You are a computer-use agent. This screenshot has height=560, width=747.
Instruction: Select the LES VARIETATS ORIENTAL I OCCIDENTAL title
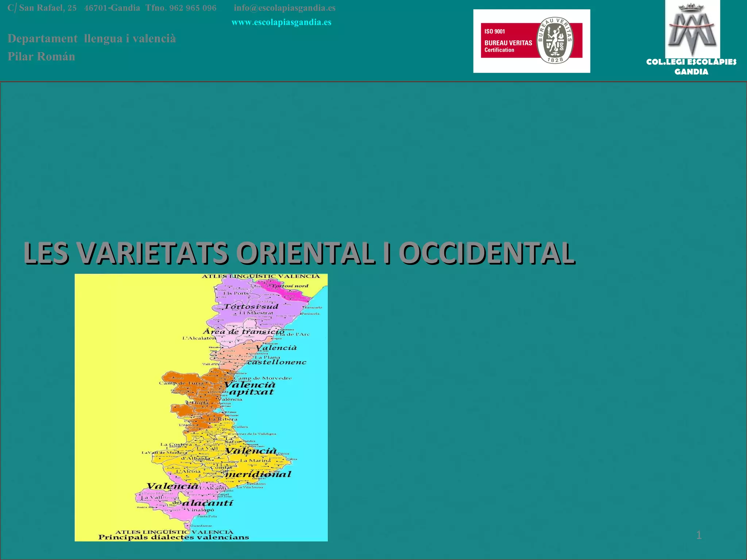[x=299, y=253]
